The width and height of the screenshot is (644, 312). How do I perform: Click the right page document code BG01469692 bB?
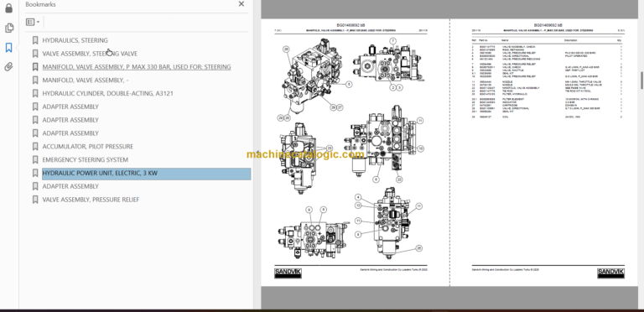point(548,25)
